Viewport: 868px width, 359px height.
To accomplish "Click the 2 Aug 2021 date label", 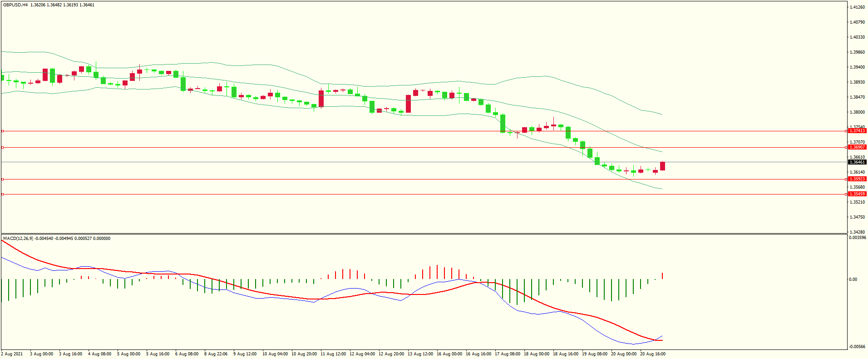I will click(12, 354).
